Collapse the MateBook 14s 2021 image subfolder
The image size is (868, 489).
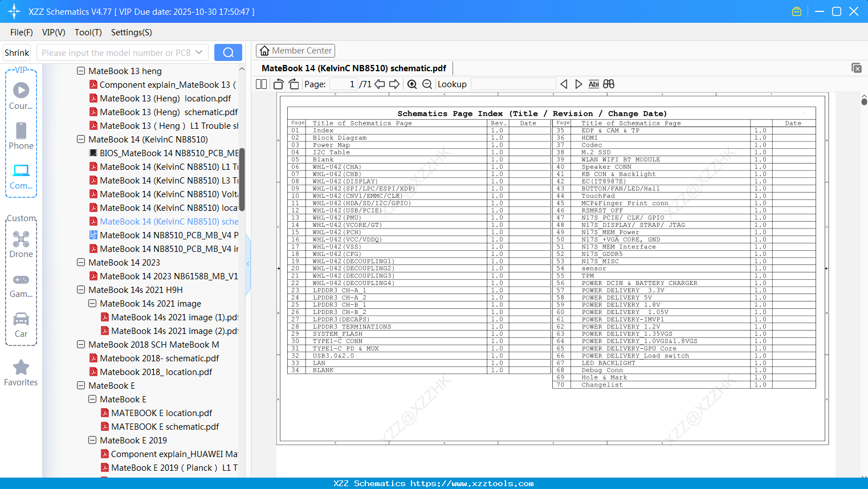93,304
